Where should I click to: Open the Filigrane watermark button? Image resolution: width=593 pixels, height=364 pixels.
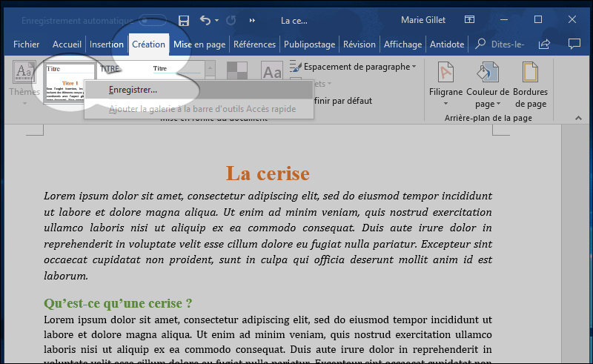445,84
